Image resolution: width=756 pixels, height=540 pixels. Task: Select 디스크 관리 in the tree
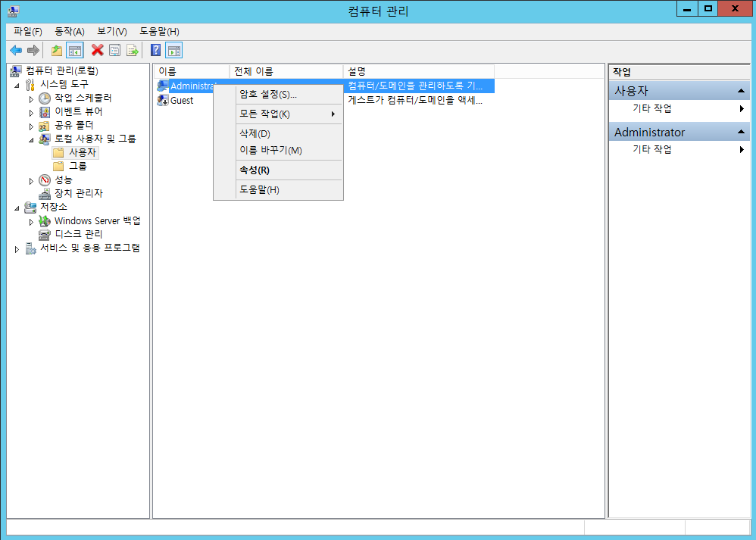(x=78, y=234)
